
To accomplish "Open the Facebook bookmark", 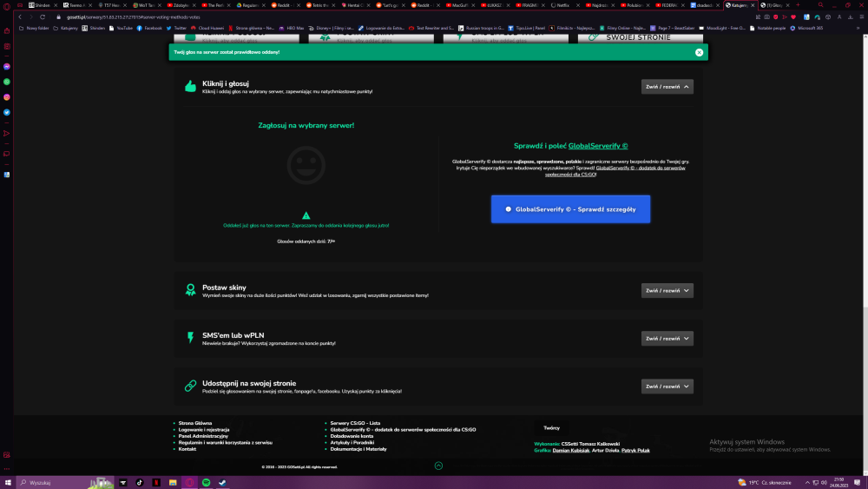I will (x=149, y=28).
